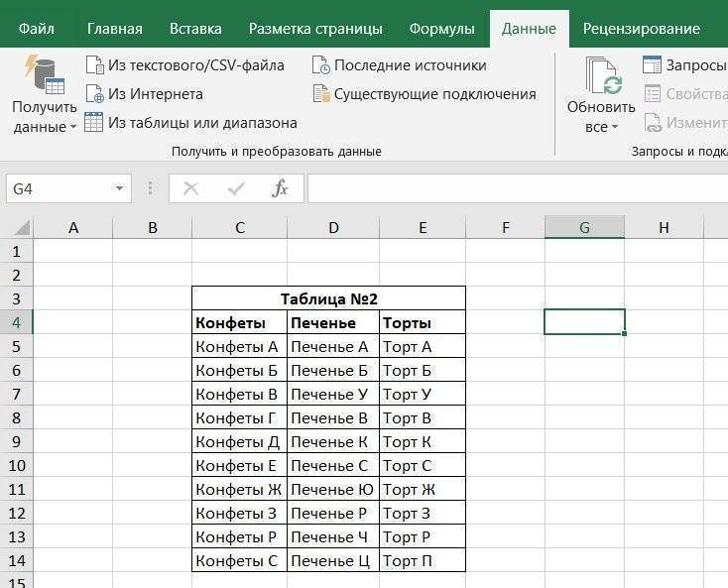Viewport: 728px width, 588px height.
Task: Select column C header
Action: 240,228
